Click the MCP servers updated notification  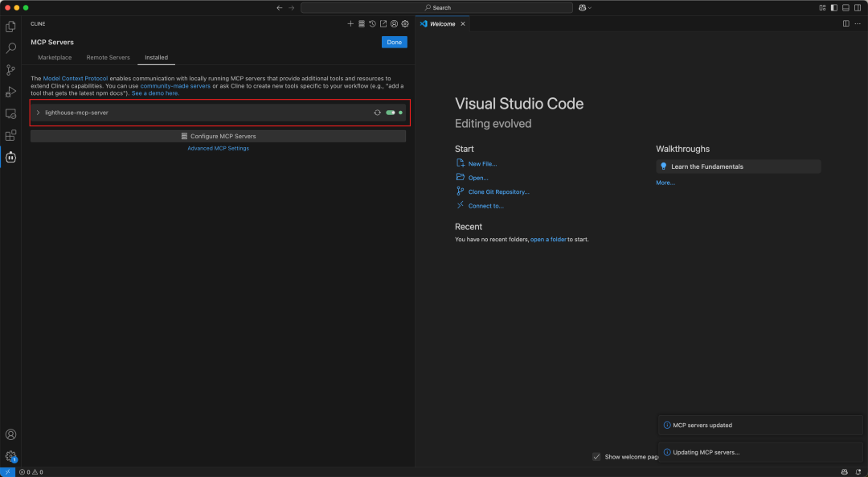(x=760, y=426)
